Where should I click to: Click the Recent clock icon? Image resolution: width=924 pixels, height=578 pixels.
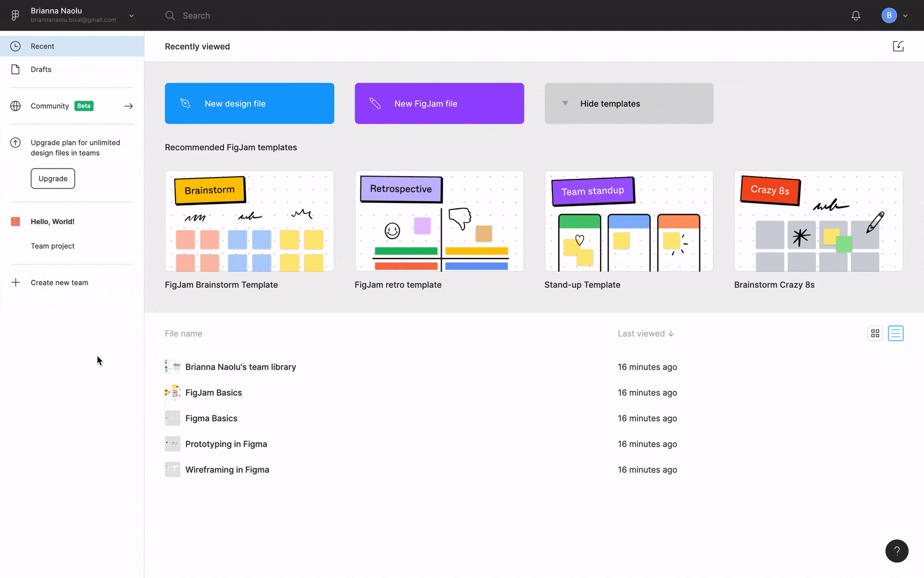click(x=16, y=46)
